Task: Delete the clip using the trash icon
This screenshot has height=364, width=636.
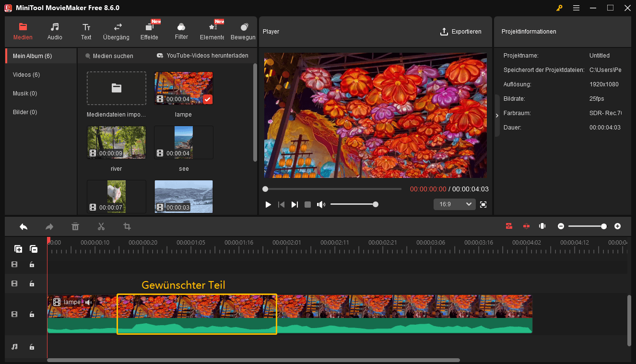Action: tap(75, 226)
